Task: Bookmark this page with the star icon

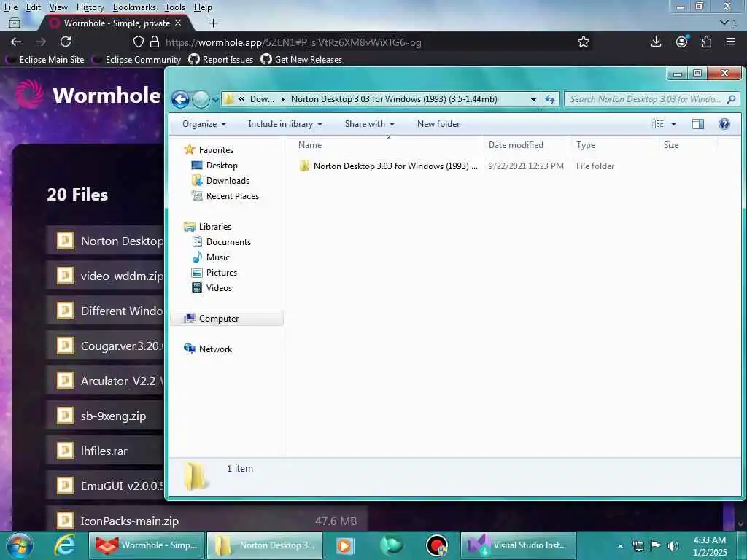Action: click(x=583, y=42)
